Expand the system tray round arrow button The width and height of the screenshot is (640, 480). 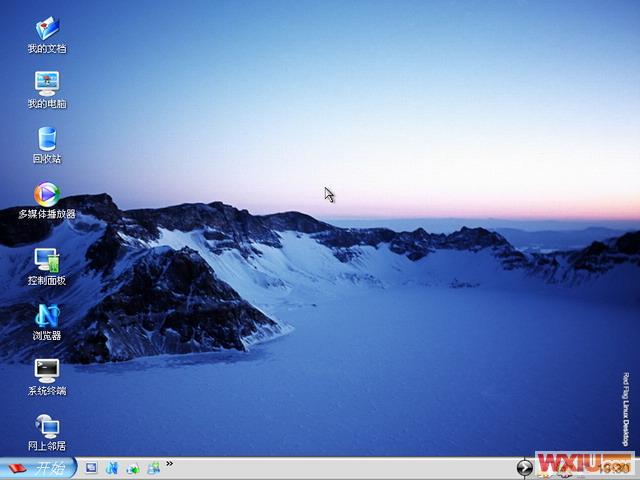tap(524, 468)
